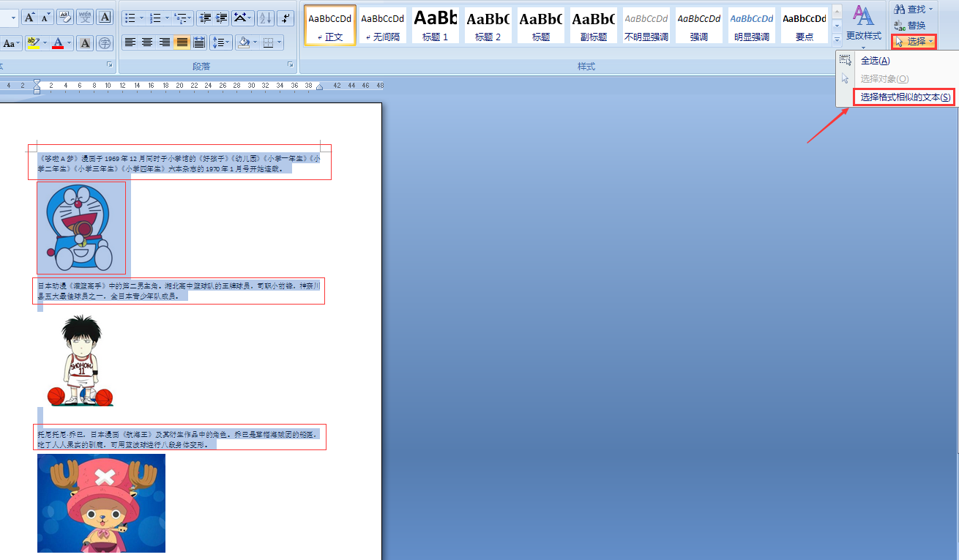959x560 pixels.
Task: Click the 查找 (Find) button
Action: 914,10
